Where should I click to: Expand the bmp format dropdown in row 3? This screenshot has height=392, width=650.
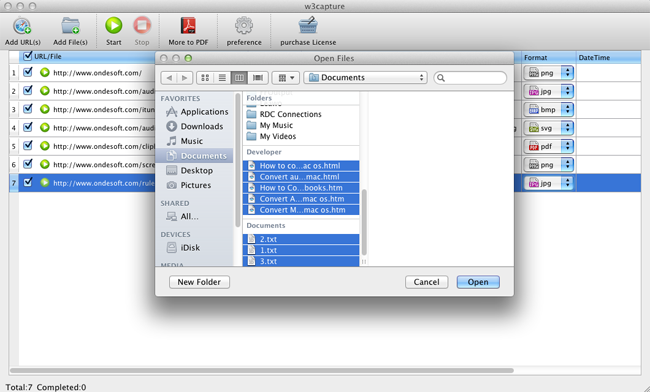pos(567,109)
